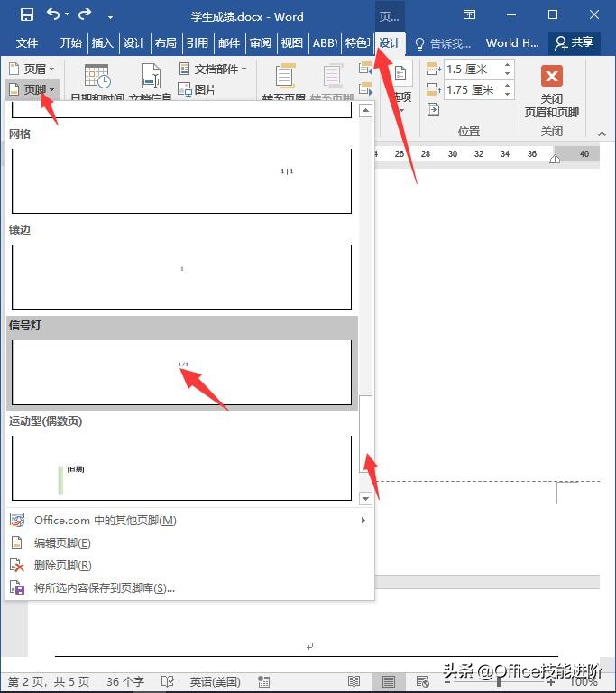Viewport: 616px width, 693px height.
Task: Click the Next section icon
Action: (x=365, y=88)
